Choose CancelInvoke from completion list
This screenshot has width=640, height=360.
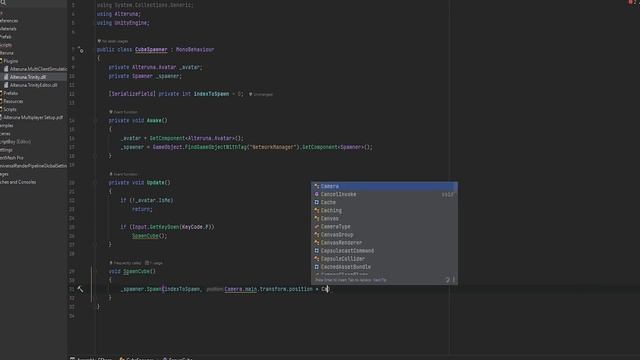(x=384, y=194)
